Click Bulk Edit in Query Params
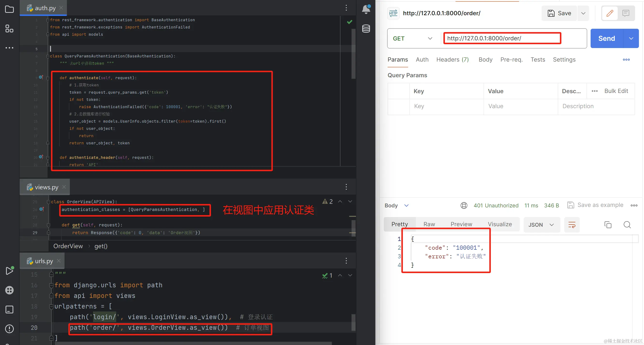 pyautogui.click(x=616, y=91)
